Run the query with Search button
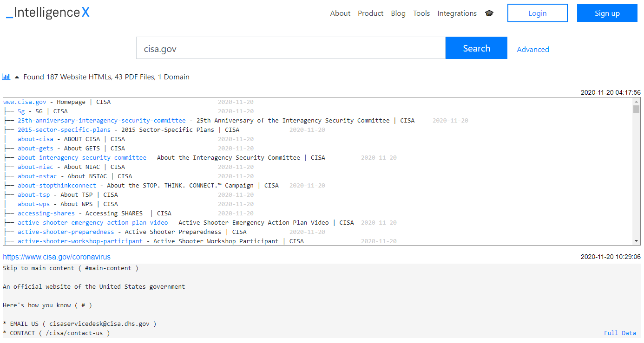The image size is (644, 343). pos(476,48)
